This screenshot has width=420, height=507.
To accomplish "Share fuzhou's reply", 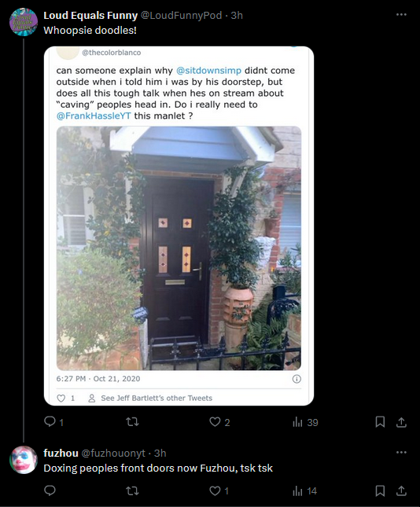I will click(x=401, y=490).
